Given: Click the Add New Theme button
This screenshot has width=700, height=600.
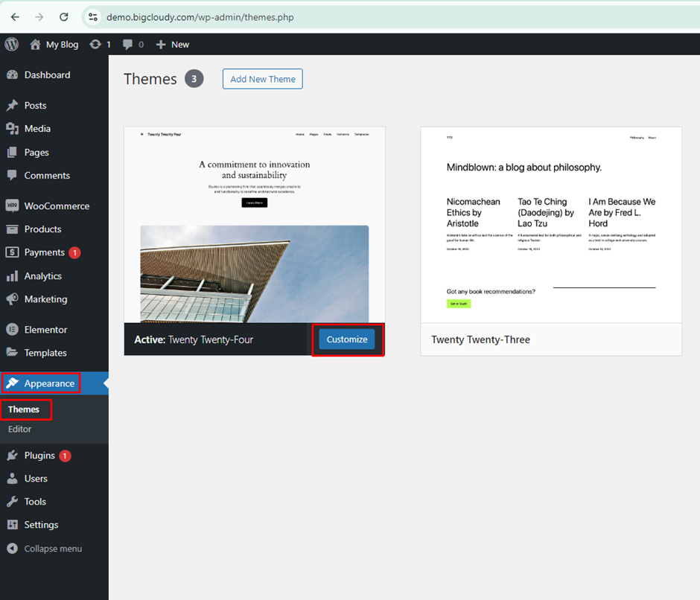Looking at the screenshot, I should pyautogui.click(x=262, y=78).
